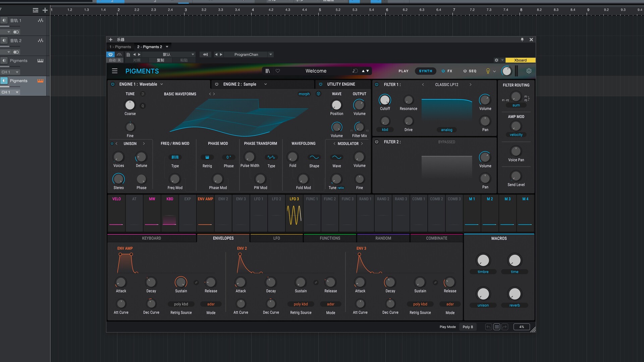Image resolution: width=644 pixels, height=362 pixels.
Task: Open the PLAY view
Action: 404,71
